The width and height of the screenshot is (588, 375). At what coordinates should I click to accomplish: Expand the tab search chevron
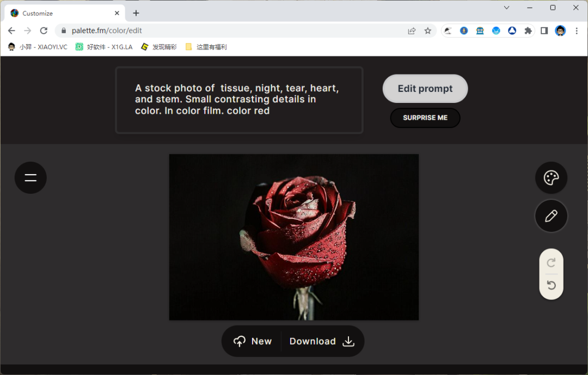click(506, 8)
